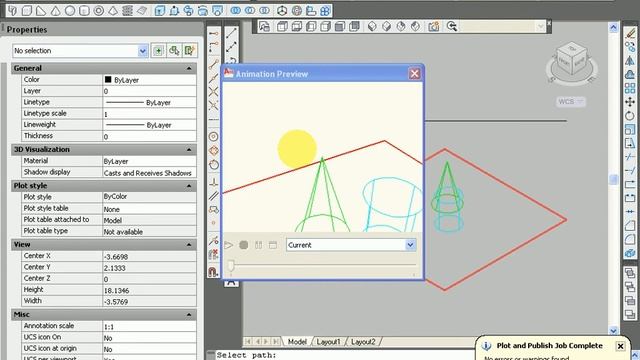The image size is (640, 360).
Task: Collapse the 3D Visualization section
Action: coord(189,150)
